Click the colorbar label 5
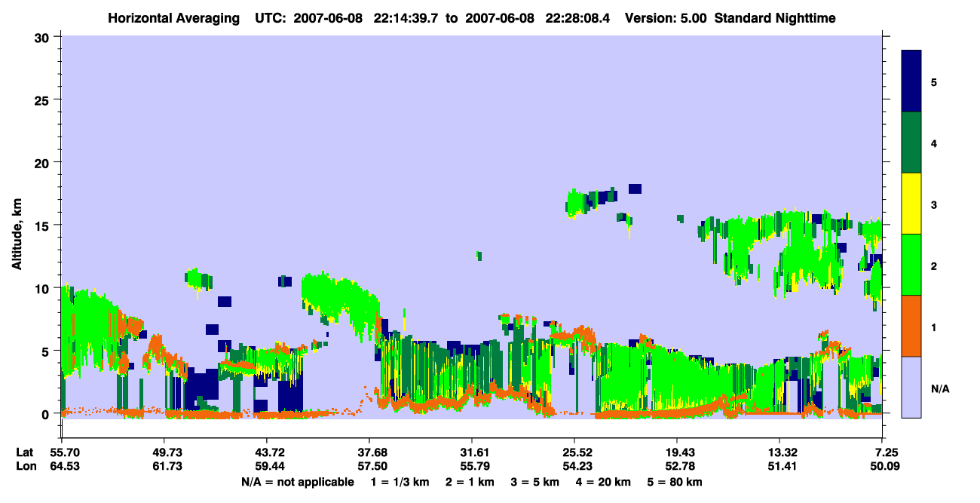This screenshot has height=503, width=980. 934,82
